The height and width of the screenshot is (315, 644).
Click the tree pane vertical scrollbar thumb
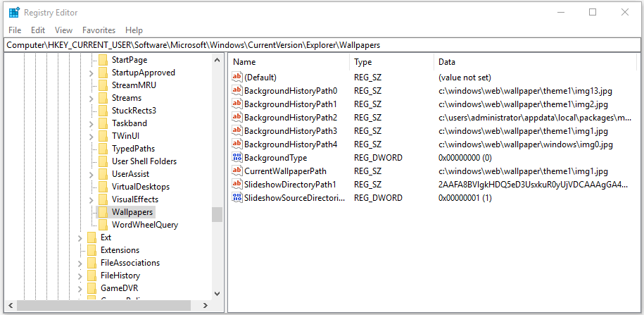click(217, 214)
